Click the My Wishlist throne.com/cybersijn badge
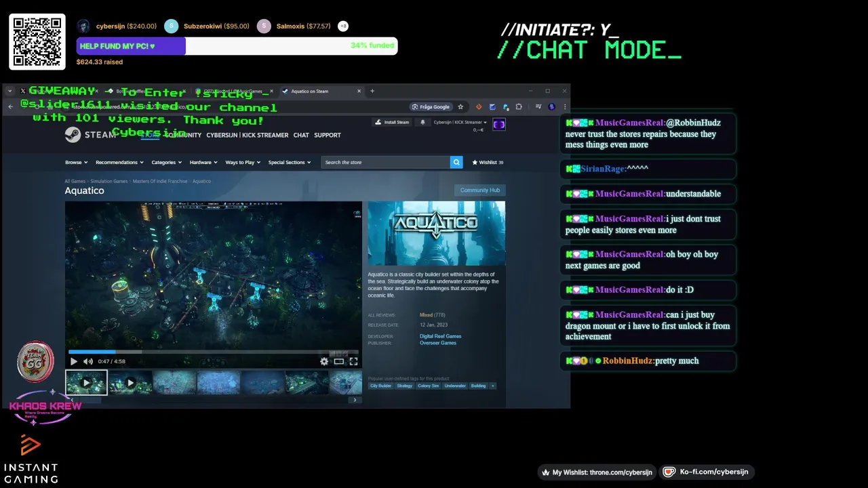The width and height of the screenshot is (868, 488). pos(597,472)
